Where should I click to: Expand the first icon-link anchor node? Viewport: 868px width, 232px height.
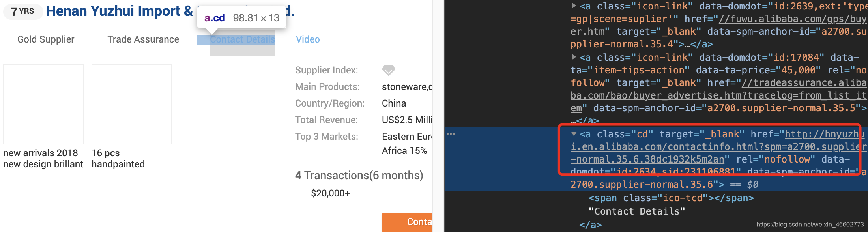coord(574,6)
